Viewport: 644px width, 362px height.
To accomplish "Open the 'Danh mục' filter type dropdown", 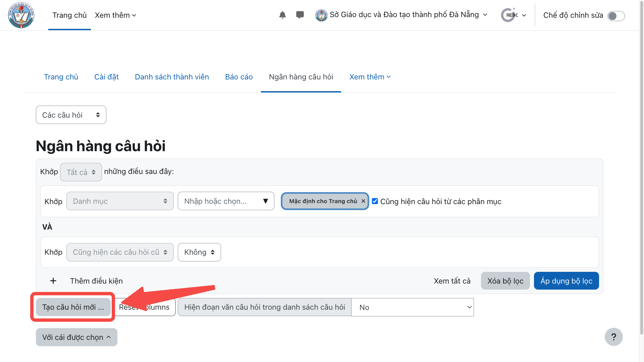I will tap(120, 201).
